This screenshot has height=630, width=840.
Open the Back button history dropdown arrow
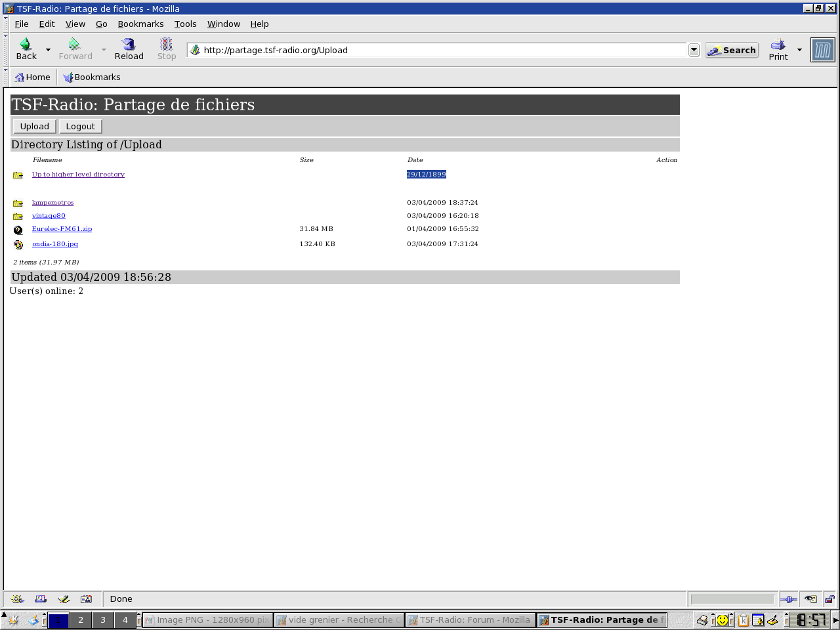pos(48,50)
